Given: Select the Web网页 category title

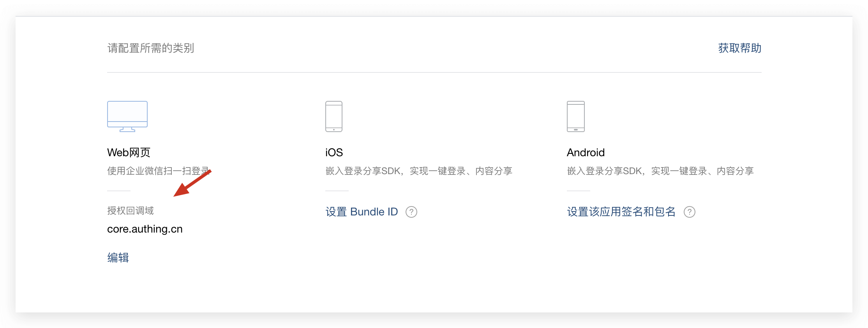Looking at the screenshot, I should click(129, 152).
